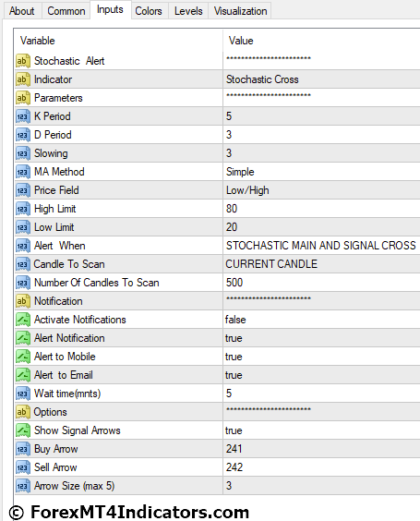Click the integer icon beside K Period
Screen dimensions: 420x521
click(x=23, y=116)
